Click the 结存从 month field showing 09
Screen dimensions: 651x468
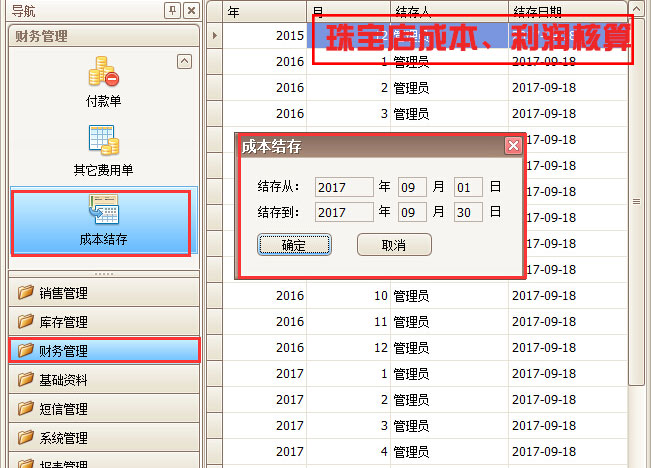coord(412,187)
